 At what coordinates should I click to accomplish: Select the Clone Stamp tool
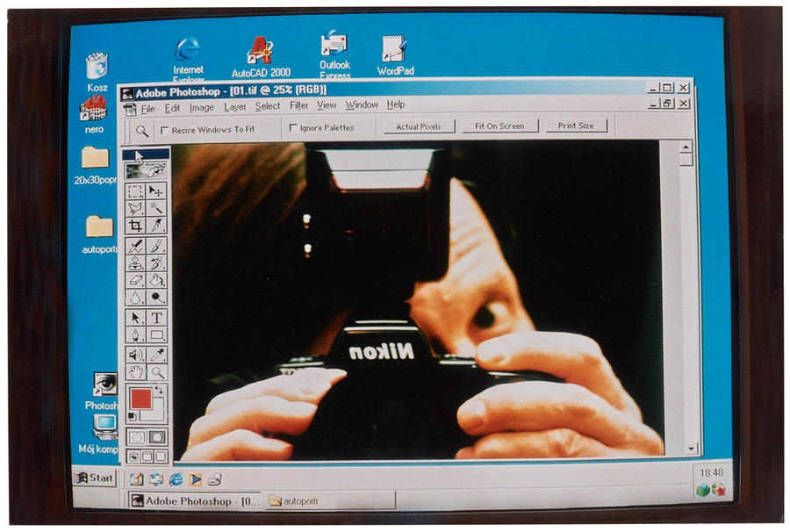point(135,263)
